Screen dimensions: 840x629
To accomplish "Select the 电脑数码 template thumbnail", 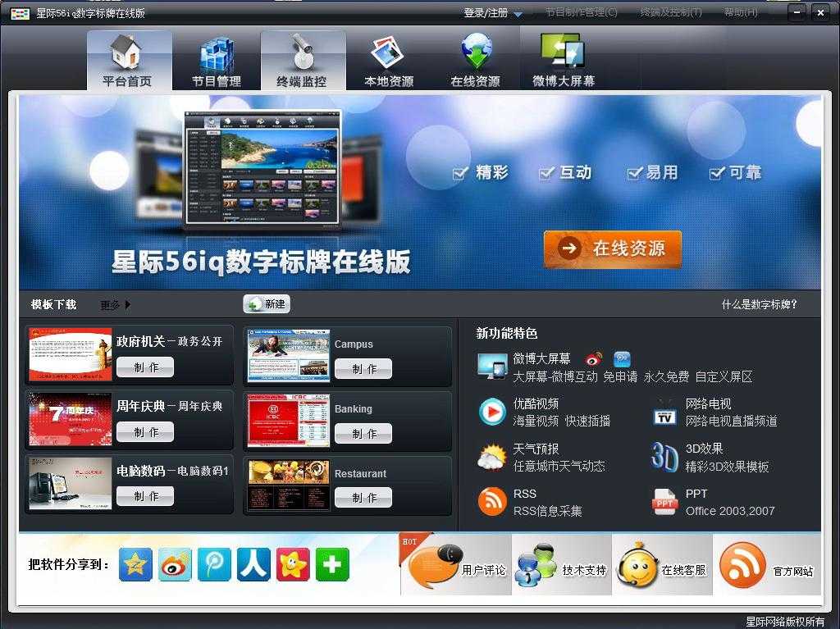I will [x=71, y=483].
